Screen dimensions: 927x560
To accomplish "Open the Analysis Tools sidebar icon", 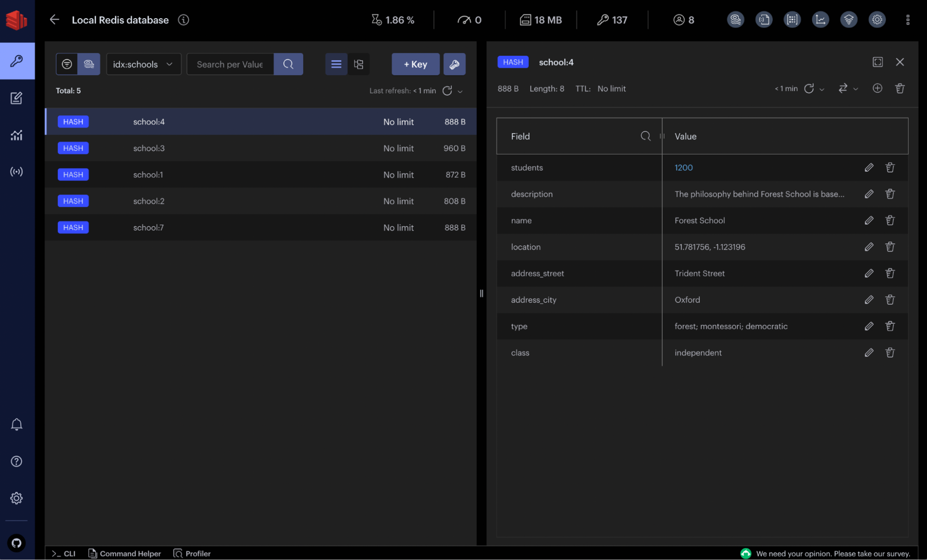I will click(16, 135).
